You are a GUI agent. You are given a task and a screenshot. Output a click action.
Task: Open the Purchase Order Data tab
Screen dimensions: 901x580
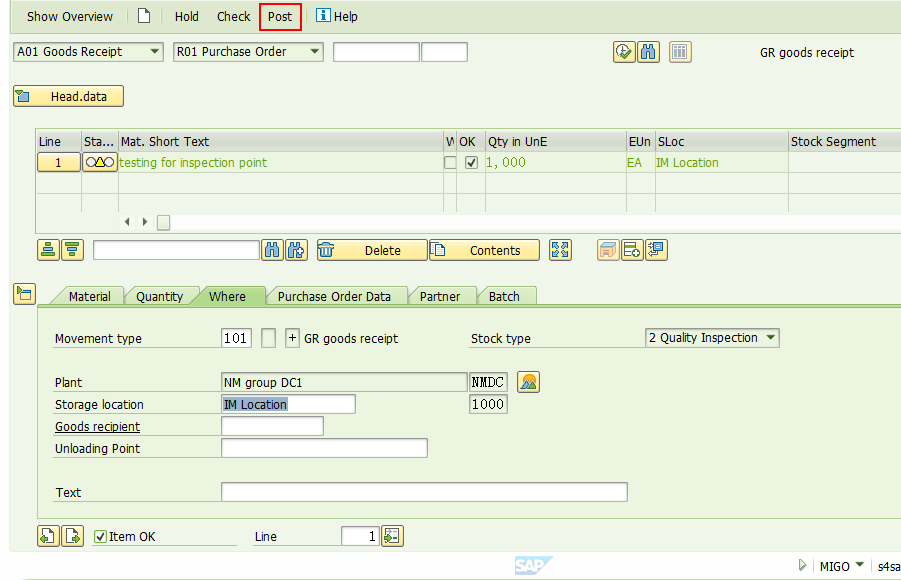pos(337,296)
